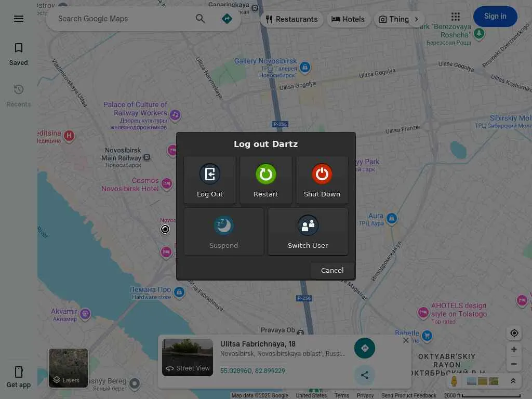This screenshot has height=399, width=532.
Task: Toggle the 2000 ft map scale
Action: tap(482, 395)
